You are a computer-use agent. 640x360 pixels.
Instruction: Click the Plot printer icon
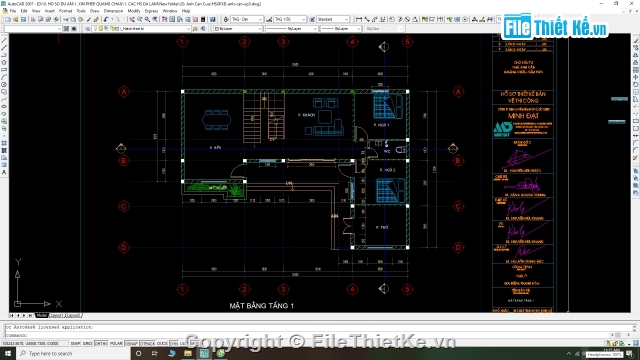[x=33, y=19]
